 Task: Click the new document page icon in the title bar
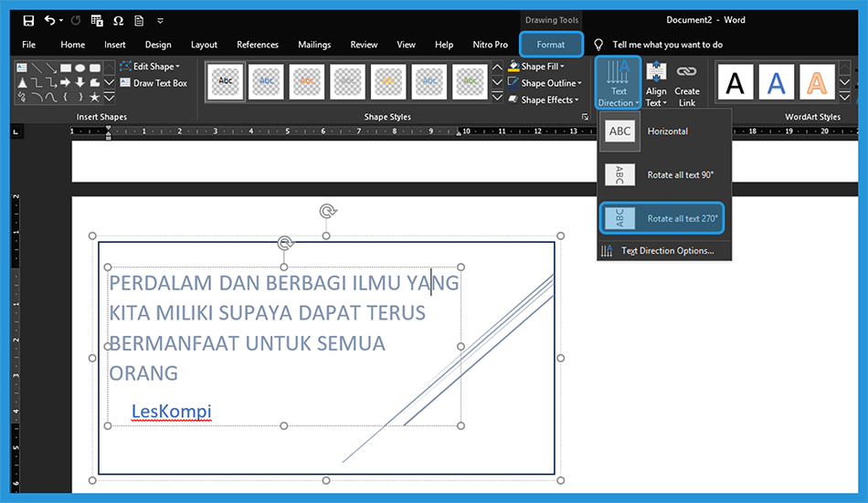click(139, 20)
